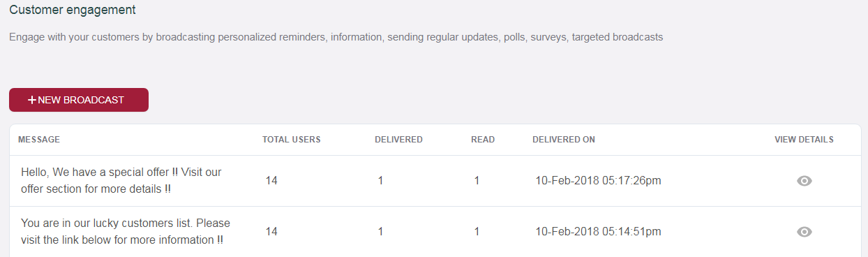
Task: Click the Customer engagement heading
Action: 73,10
